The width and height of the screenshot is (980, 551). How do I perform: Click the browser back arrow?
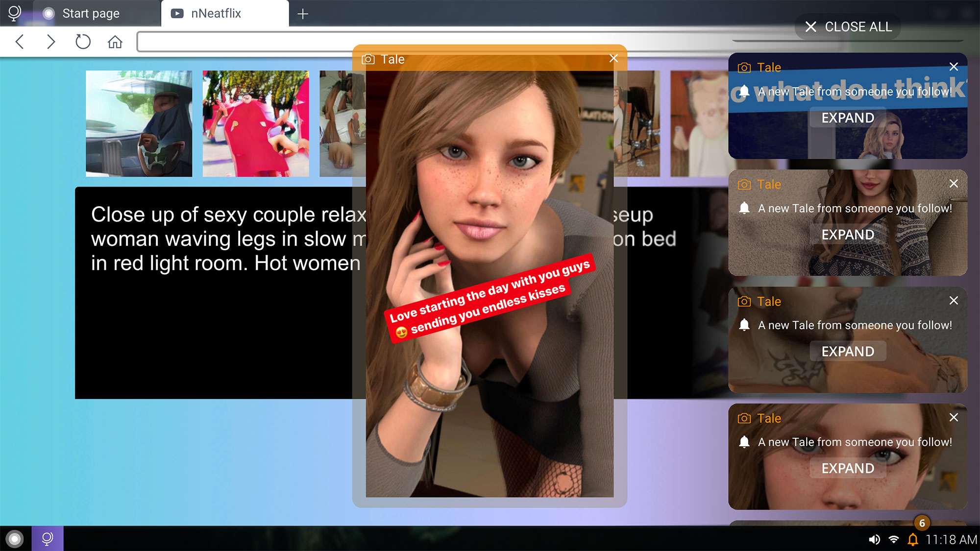point(20,42)
